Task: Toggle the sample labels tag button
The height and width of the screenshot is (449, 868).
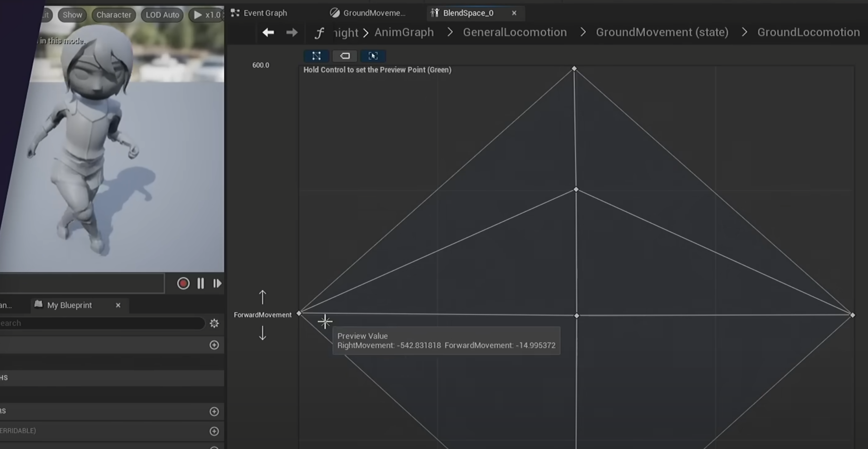Action: [x=345, y=56]
